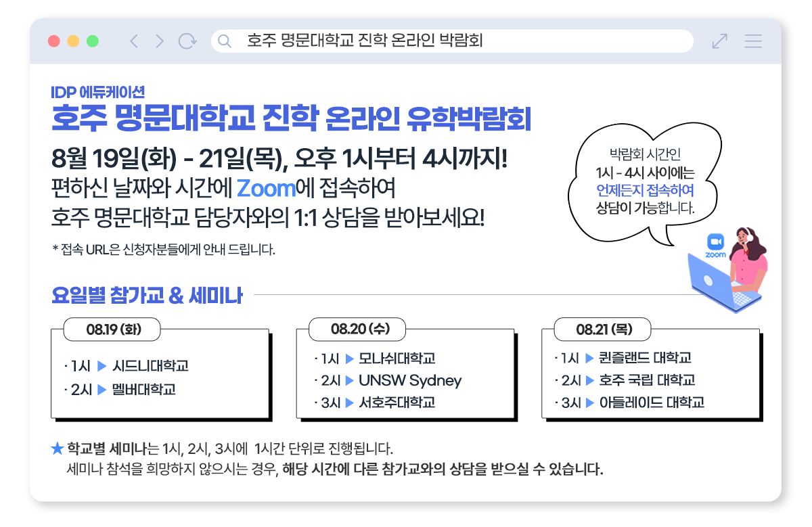This screenshot has width=812, height=527.
Task: Click the arrow icon next to 호주 국립 대학교
Action: click(x=589, y=380)
